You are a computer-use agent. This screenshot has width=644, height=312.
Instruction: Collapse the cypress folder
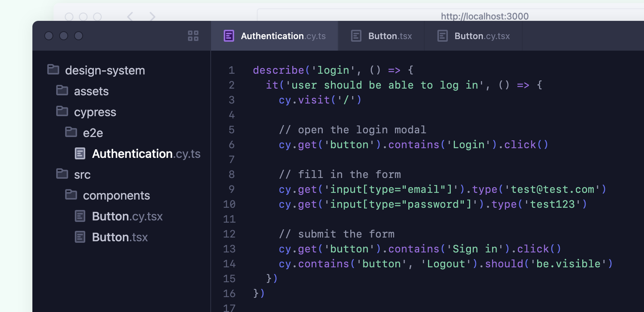[95, 112]
